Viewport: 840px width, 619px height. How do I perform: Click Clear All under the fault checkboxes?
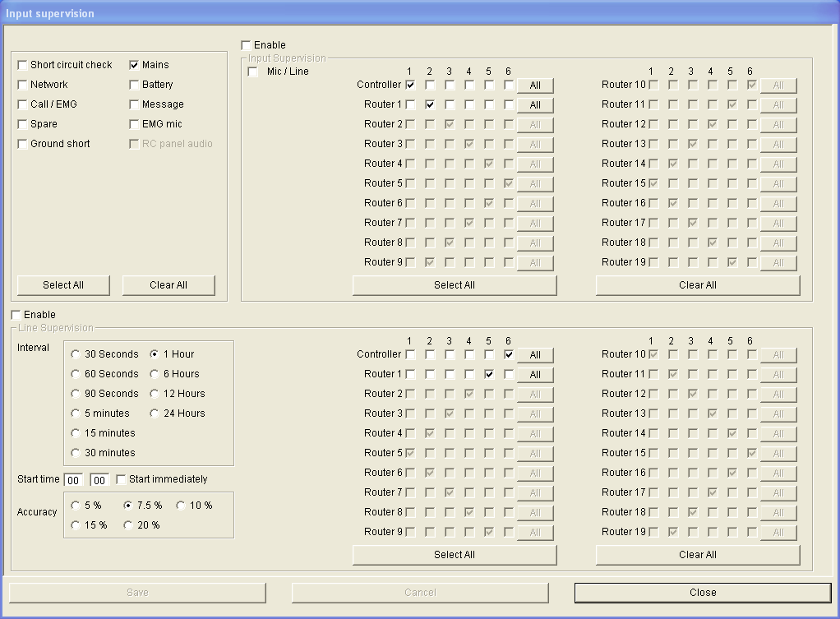pyautogui.click(x=168, y=285)
